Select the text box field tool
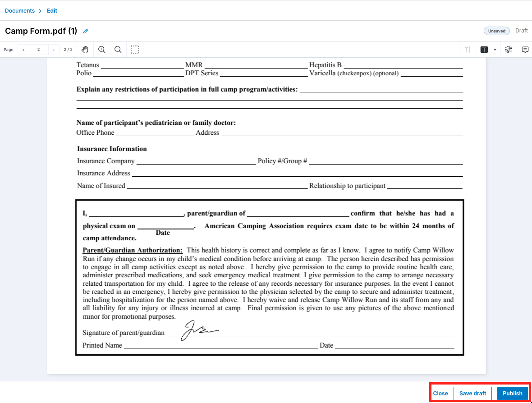The width and height of the screenshot is (532, 403). click(x=484, y=50)
